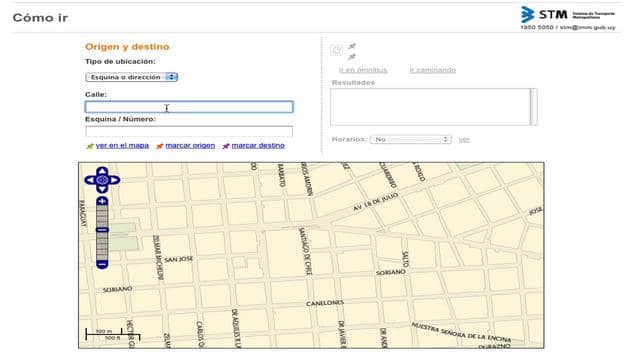Open the Horarios dropdown
Viewport: 640px width, 360px height.
point(410,140)
